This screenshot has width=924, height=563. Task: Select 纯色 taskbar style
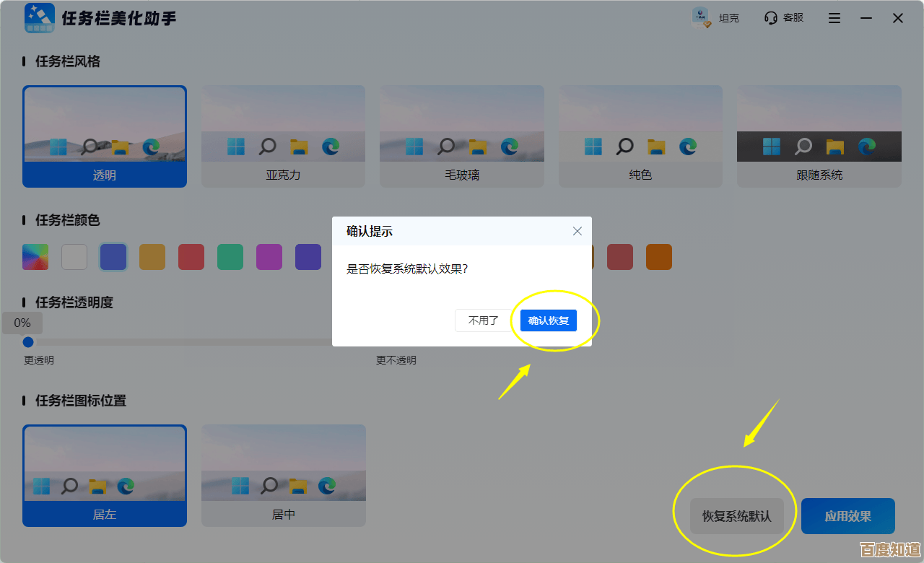640,136
